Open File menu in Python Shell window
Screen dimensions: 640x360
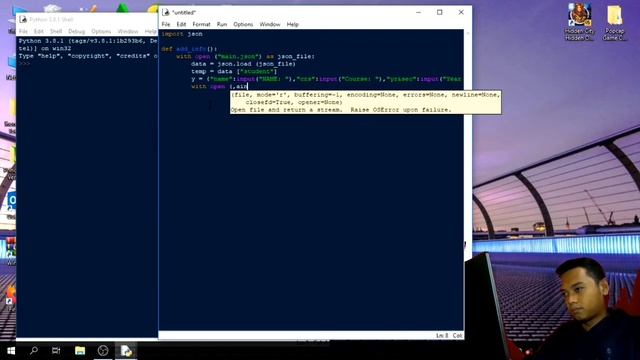point(23,31)
